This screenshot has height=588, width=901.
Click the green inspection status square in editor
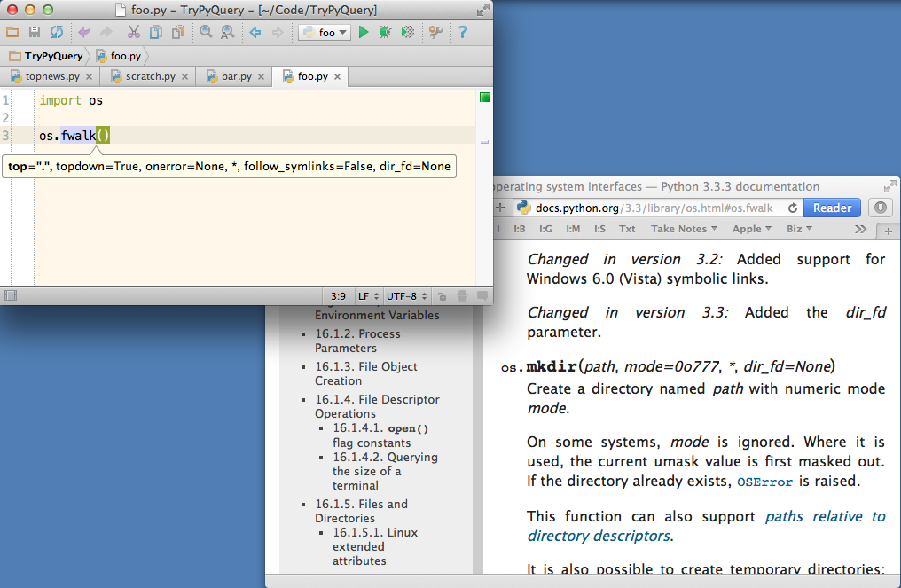pos(484,98)
